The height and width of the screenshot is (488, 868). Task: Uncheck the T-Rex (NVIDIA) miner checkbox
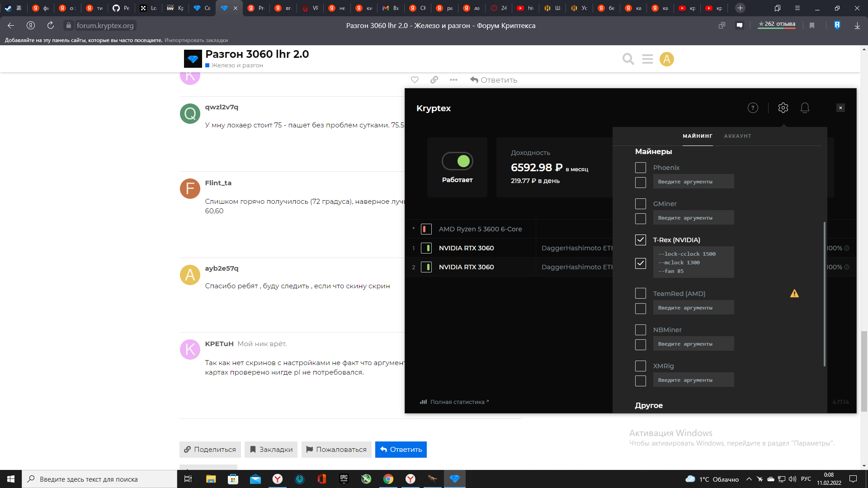[641, 240]
